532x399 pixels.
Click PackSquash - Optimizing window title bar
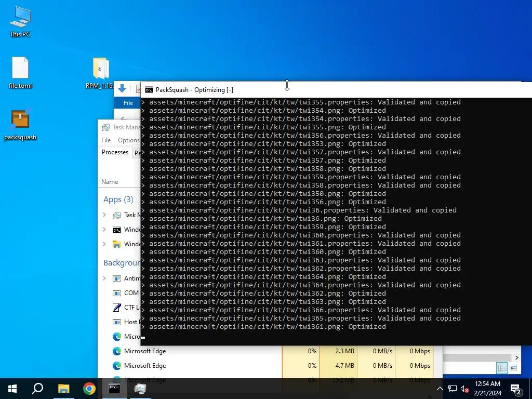click(336, 90)
